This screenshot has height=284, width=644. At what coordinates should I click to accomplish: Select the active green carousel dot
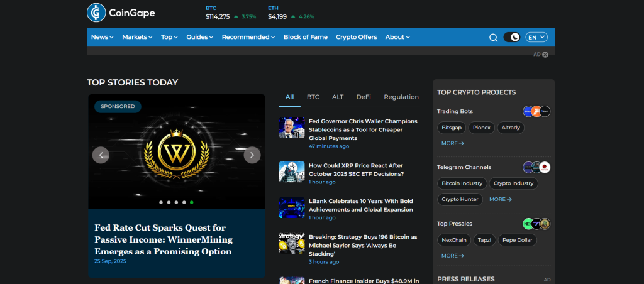click(x=192, y=202)
